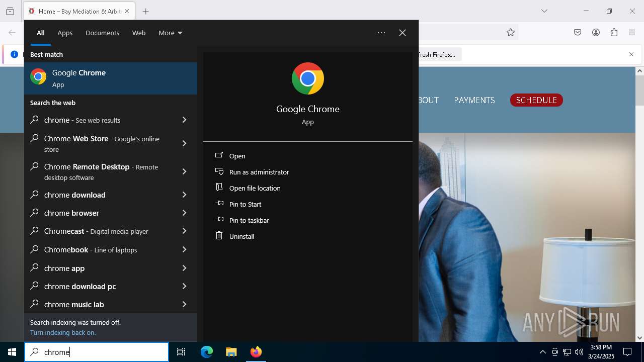Click the Pin to taskbar pin icon
This screenshot has width=644, height=362.
click(219, 220)
